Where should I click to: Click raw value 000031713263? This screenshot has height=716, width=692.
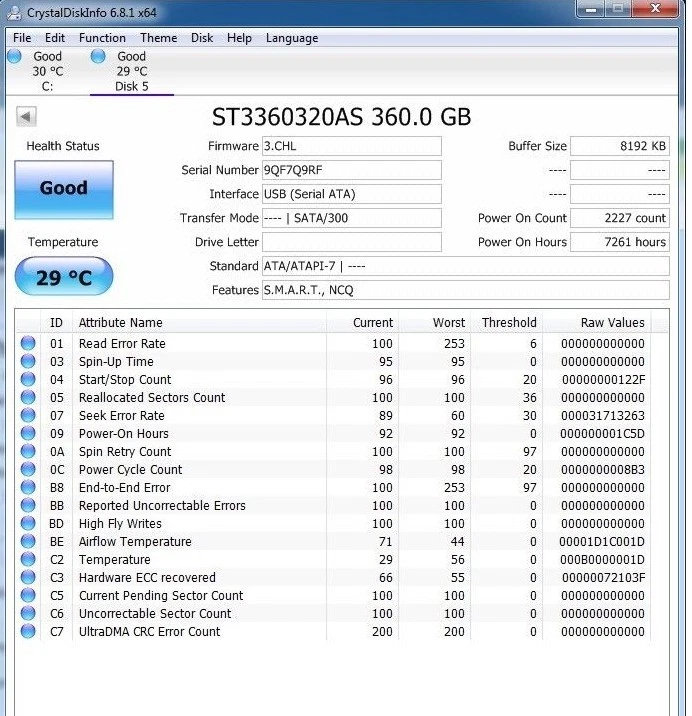(x=602, y=416)
